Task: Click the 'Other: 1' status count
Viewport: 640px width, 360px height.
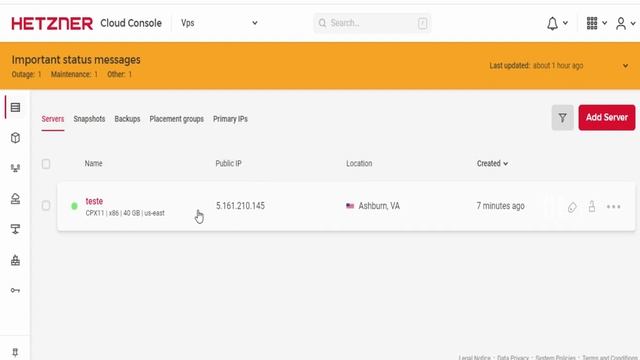Action: click(x=120, y=74)
